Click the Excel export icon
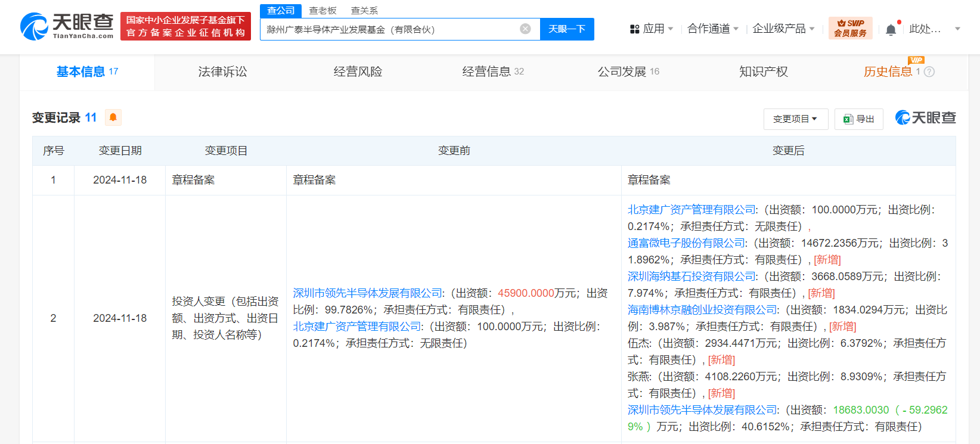This screenshot has width=980, height=444. [x=848, y=119]
